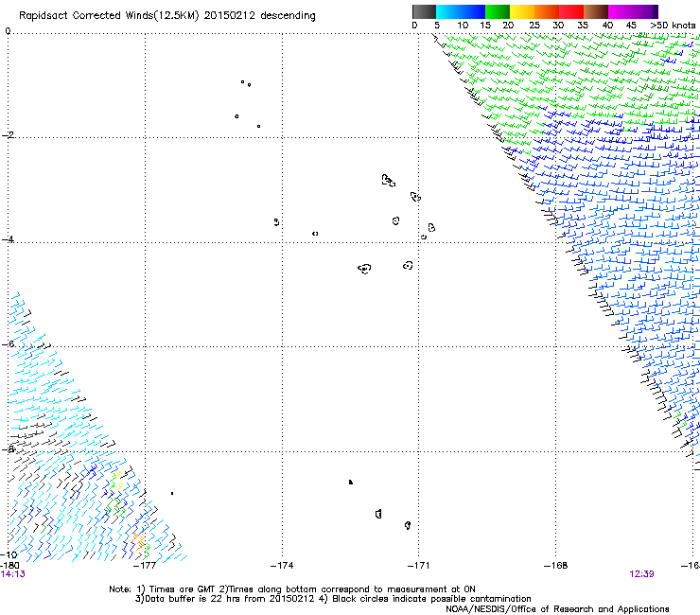Image resolution: width=700 pixels, height=615 pixels.
Task: Click the '>50 knots' legend label
Action: [x=673, y=26]
